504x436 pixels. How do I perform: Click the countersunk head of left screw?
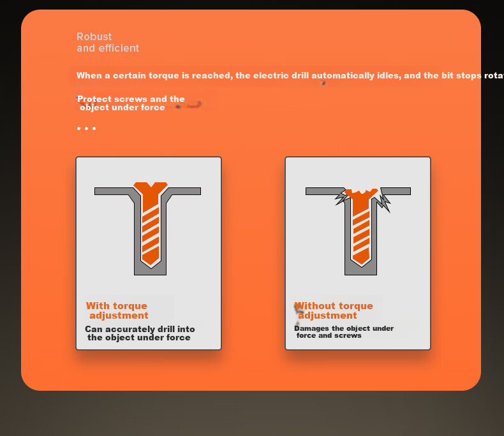tap(151, 188)
